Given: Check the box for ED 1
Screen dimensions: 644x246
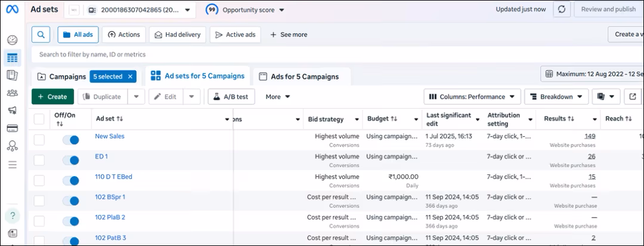Looking at the screenshot, I should pos(39,160).
